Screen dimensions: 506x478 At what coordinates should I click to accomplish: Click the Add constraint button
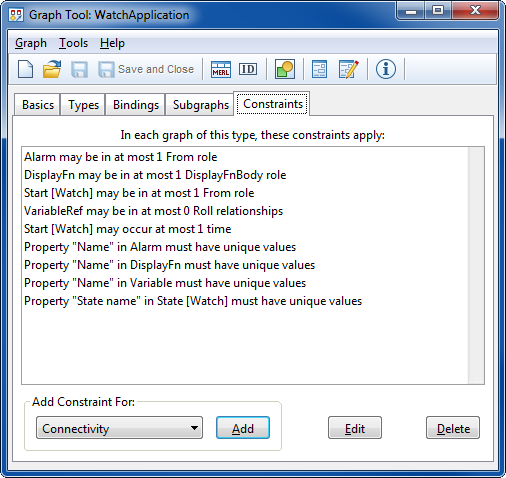coord(243,428)
